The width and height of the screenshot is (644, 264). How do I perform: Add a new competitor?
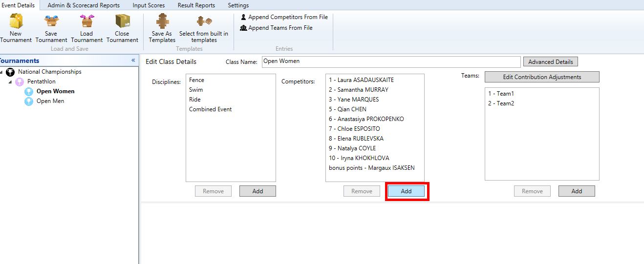click(x=406, y=191)
